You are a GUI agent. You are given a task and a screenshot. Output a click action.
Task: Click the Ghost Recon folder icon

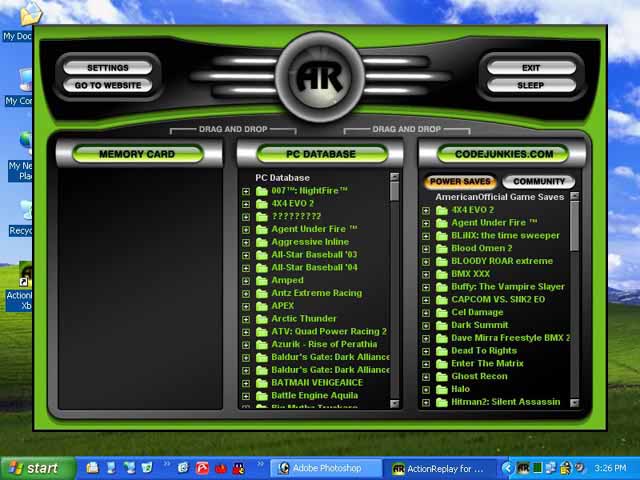[x=442, y=377]
